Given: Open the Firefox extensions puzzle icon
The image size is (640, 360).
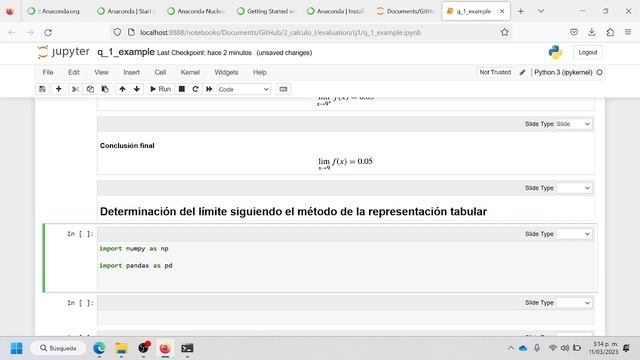Looking at the screenshot, I should (x=610, y=32).
